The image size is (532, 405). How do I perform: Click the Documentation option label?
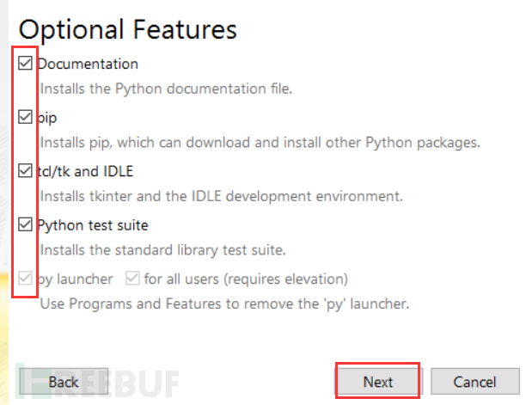88,64
